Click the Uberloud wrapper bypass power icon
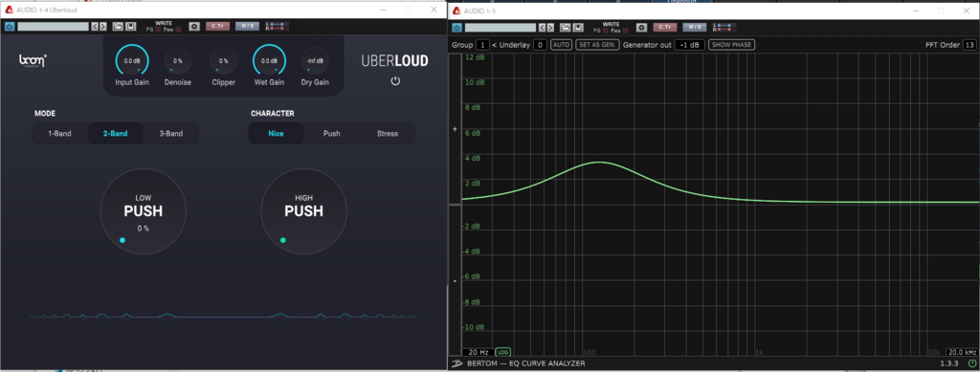The width and height of the screenshot is (980, 372). [x=10, y=26]
